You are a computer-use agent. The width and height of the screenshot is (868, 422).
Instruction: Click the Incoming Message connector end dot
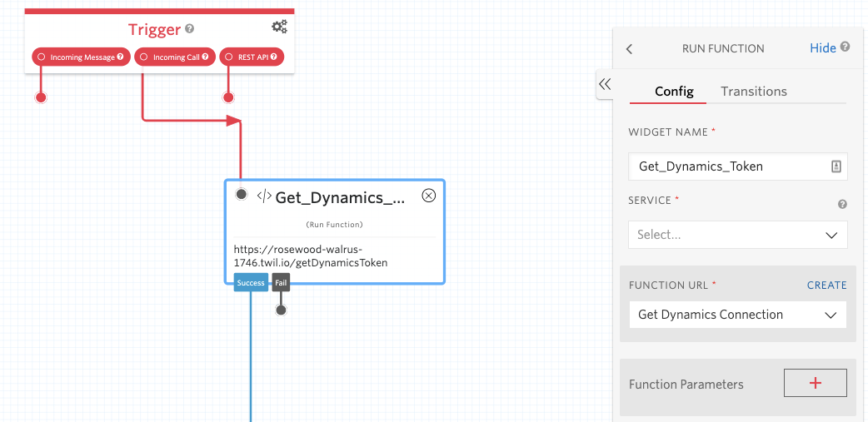(x=41, y=98)
